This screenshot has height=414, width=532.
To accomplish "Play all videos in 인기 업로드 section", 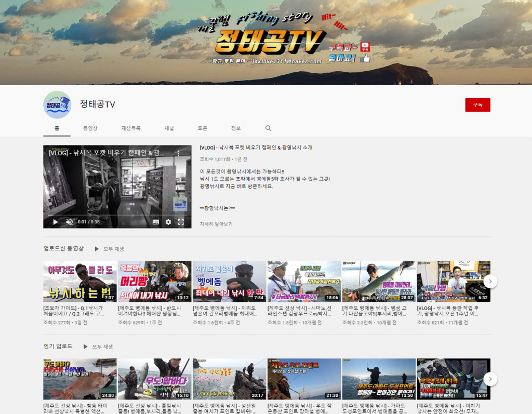I will click(x=98, y=346).
